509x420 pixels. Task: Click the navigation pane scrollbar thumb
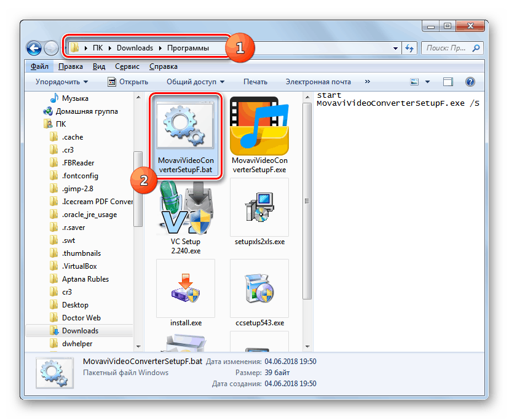pyautogui.click(x=138, y=189)
